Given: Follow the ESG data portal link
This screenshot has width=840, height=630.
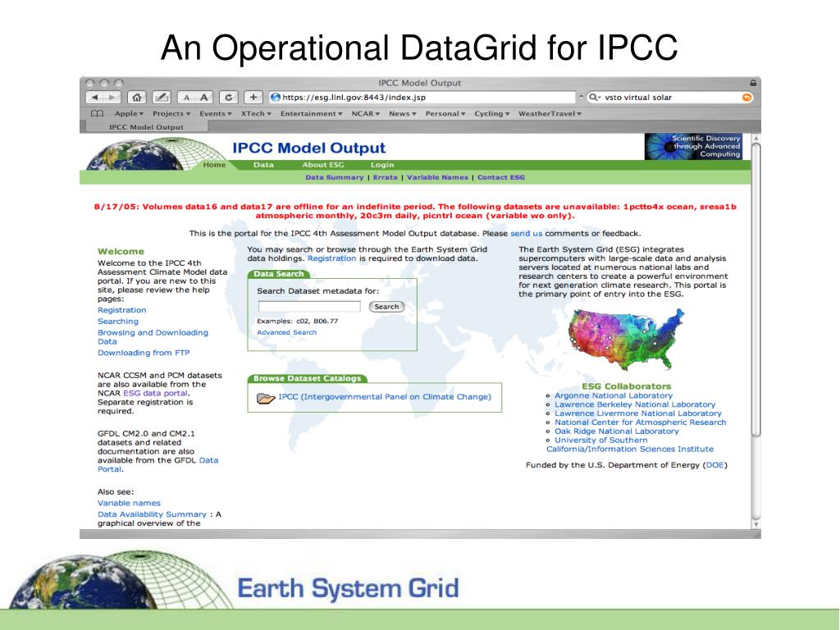Looking at the screenshot, I should (x=155, y=393).
